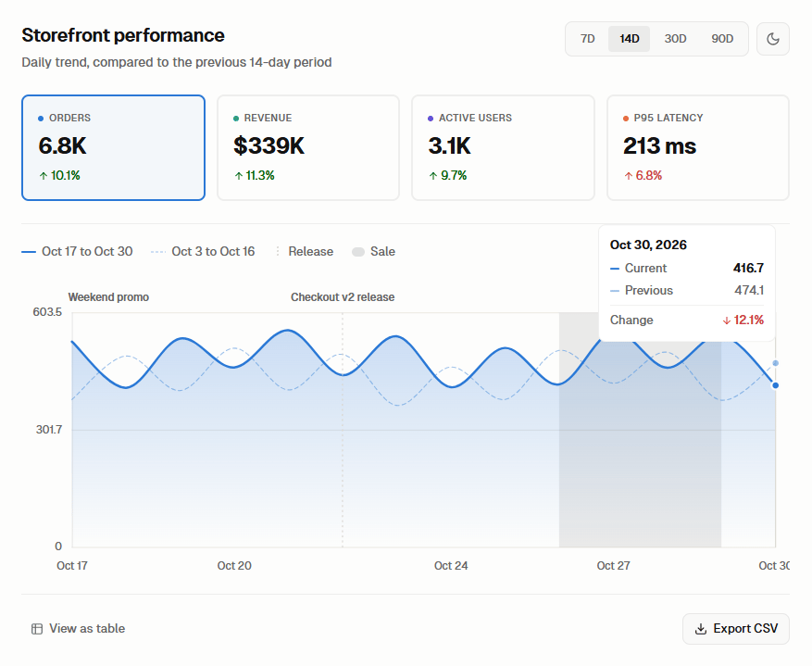The width and height of the screenshot is (812, 666).
Task: Click the Storefront performance heading
Action: click(123, 35)
